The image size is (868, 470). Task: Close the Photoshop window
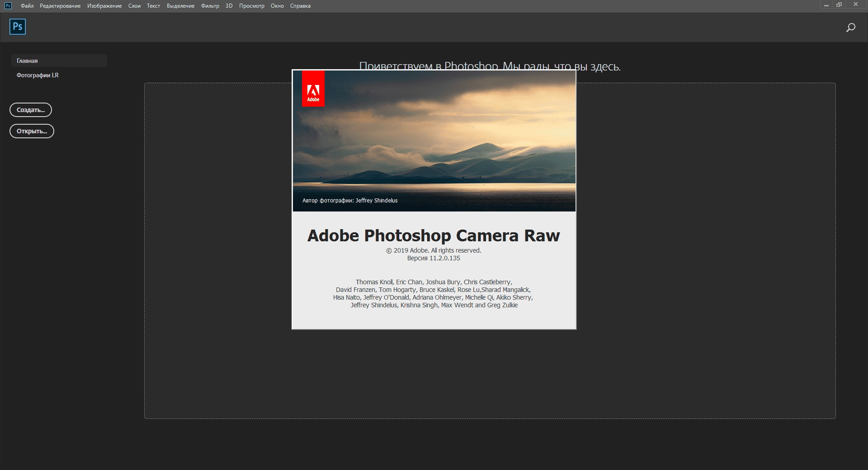(856, 5)
